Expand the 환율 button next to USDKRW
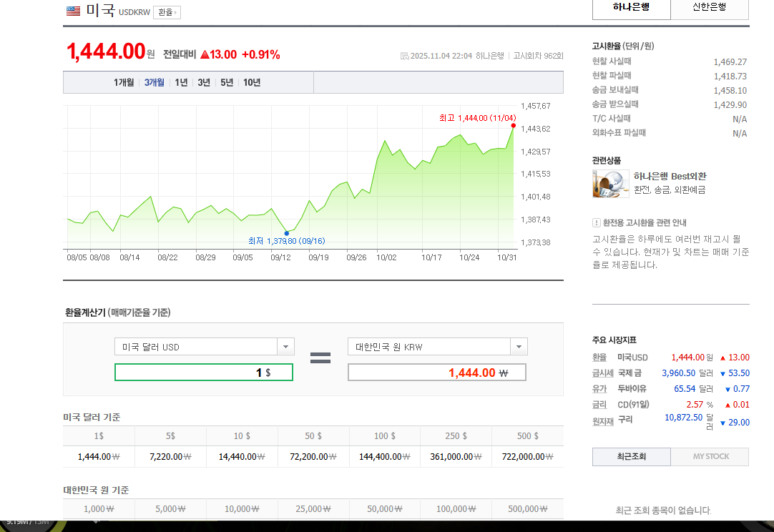 167,12
